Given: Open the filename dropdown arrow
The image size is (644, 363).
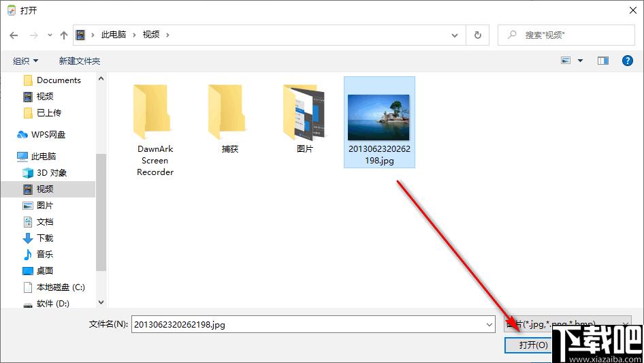Looking at the screenshot, I should click(489, 324).
